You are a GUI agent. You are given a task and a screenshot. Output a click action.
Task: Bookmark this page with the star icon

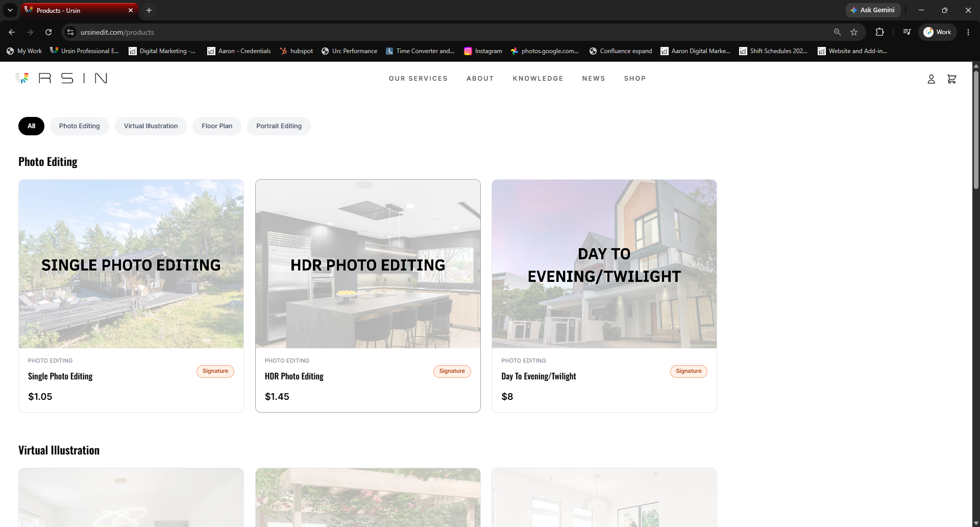[x=854, y=32]
